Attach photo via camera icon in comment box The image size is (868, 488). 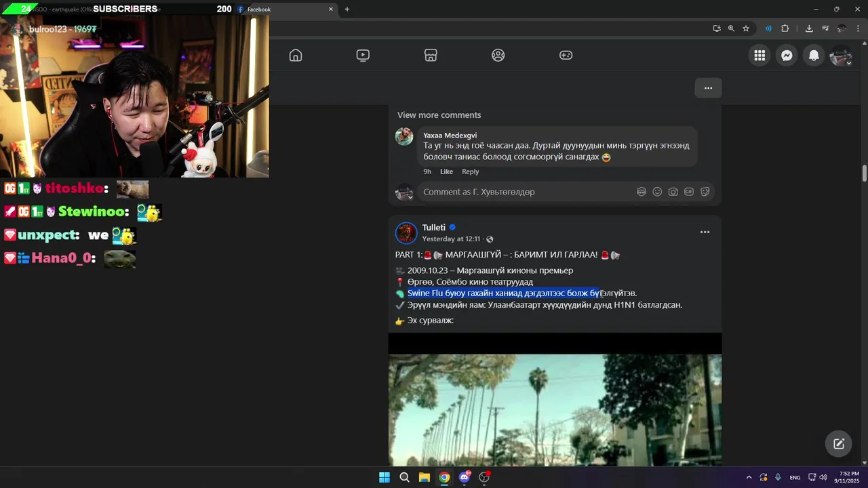(x=673, y=192)
